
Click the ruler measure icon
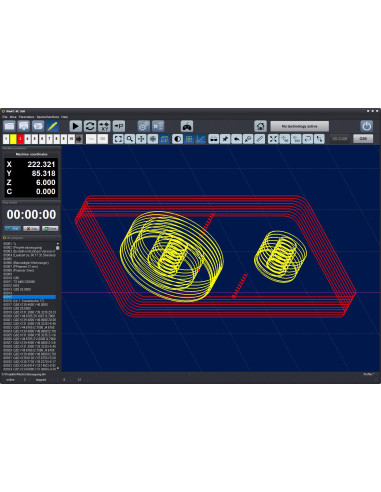click(260, 139)
